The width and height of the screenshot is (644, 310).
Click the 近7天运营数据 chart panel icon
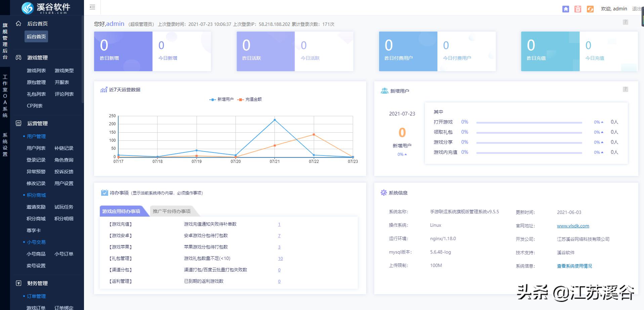(103, 89)
